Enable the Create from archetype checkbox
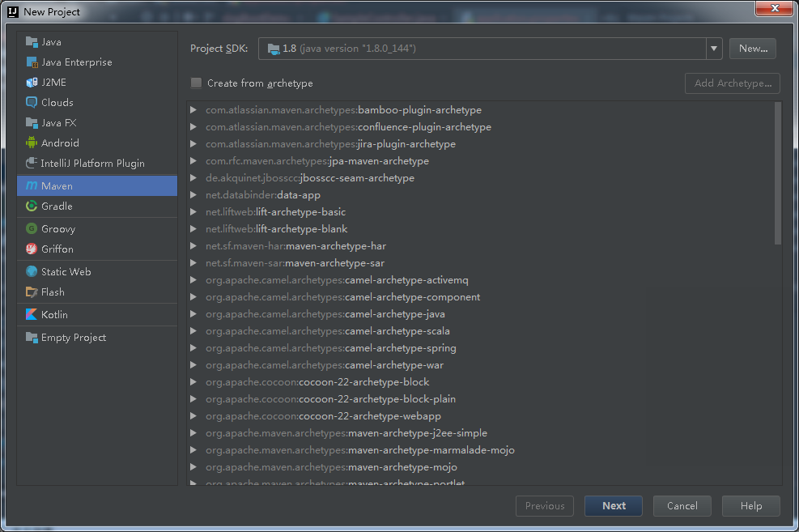This screenshot has width=799, height=532. 196,83
